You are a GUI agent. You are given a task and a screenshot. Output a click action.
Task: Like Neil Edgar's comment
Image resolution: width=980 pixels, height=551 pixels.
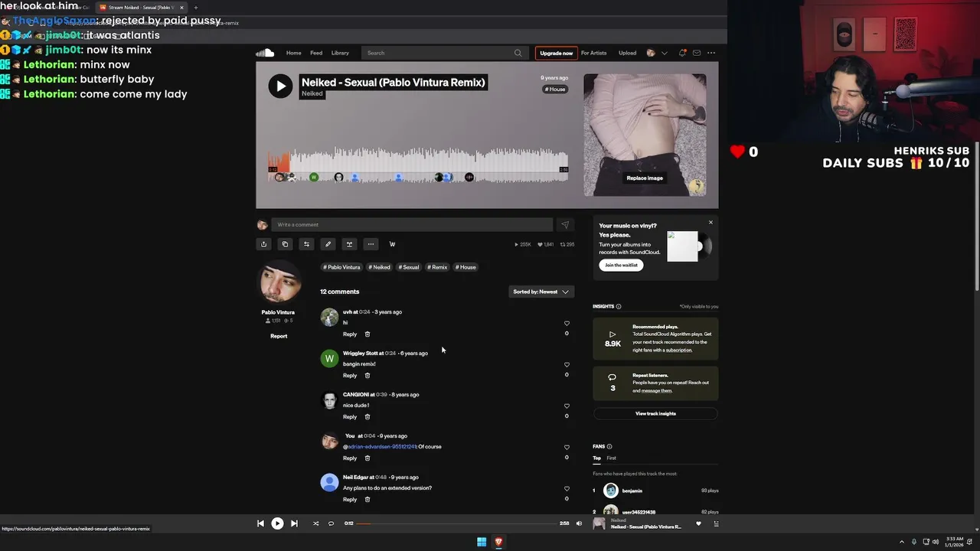click(x=567, y=488)
